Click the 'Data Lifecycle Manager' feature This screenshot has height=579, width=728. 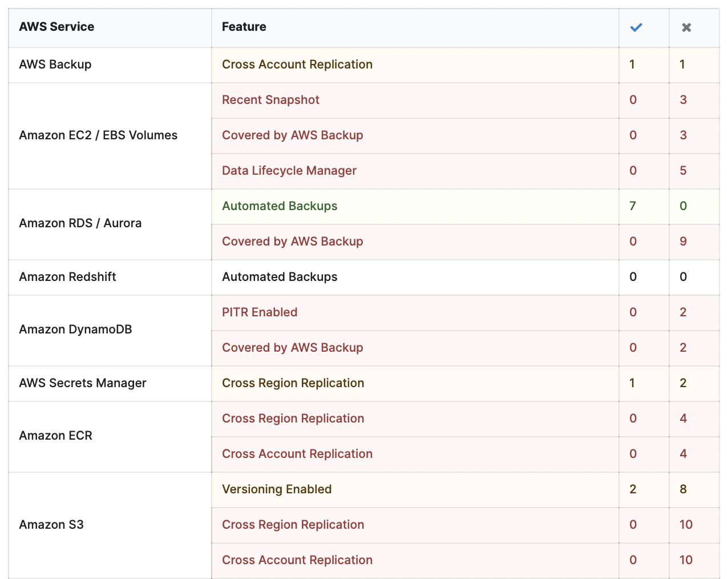289,171
